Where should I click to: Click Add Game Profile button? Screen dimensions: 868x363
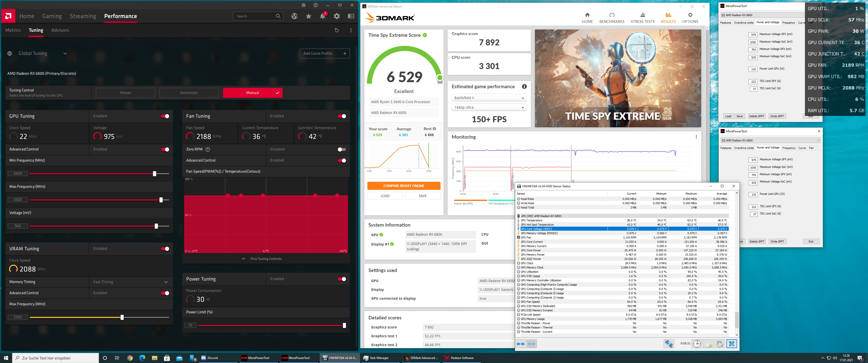[x=324, y=53]
